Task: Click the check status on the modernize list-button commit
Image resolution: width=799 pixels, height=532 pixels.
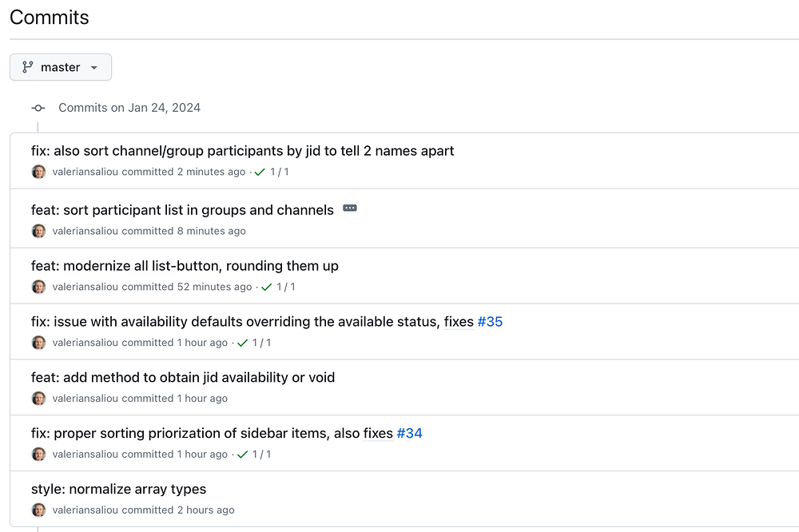Action: 266,287
